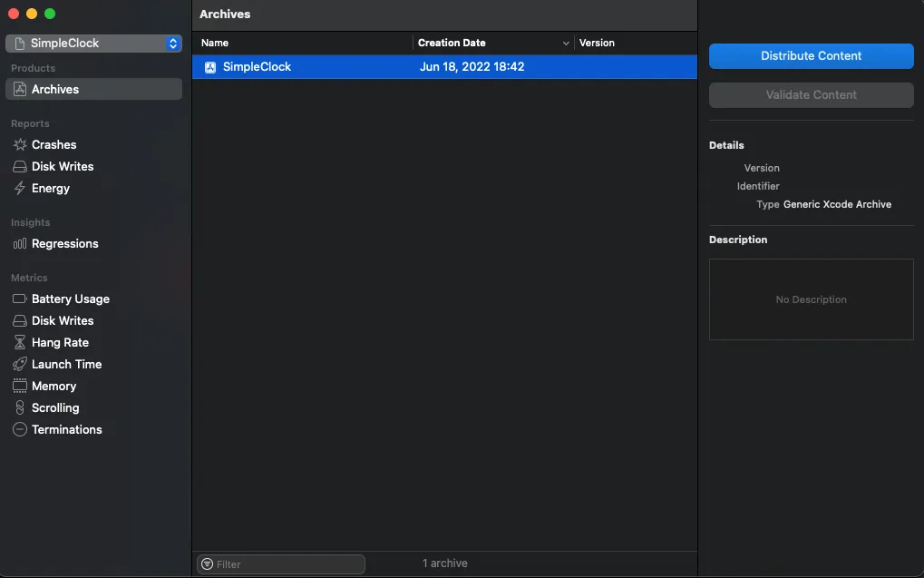Click the Memory chip icon
The width and height of the screenshot is (924, 578).
coord(20,387)
